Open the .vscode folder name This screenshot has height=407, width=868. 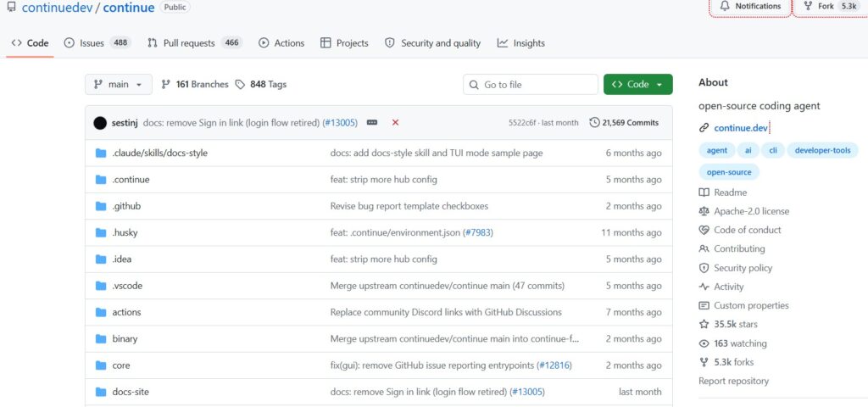pos(127,286)
